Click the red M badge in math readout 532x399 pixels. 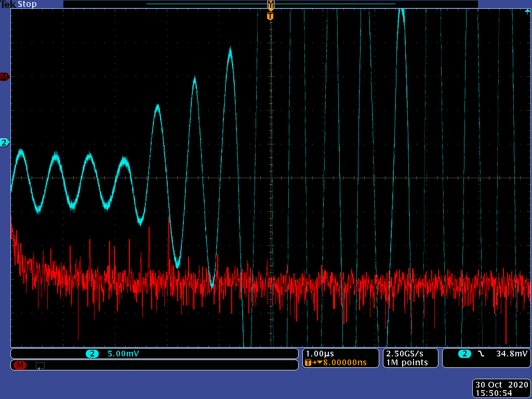coord(20,365)
